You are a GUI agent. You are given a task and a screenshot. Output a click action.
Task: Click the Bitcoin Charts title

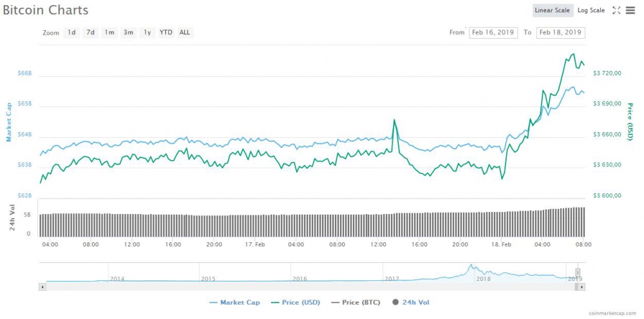click(x=45, y=10)
